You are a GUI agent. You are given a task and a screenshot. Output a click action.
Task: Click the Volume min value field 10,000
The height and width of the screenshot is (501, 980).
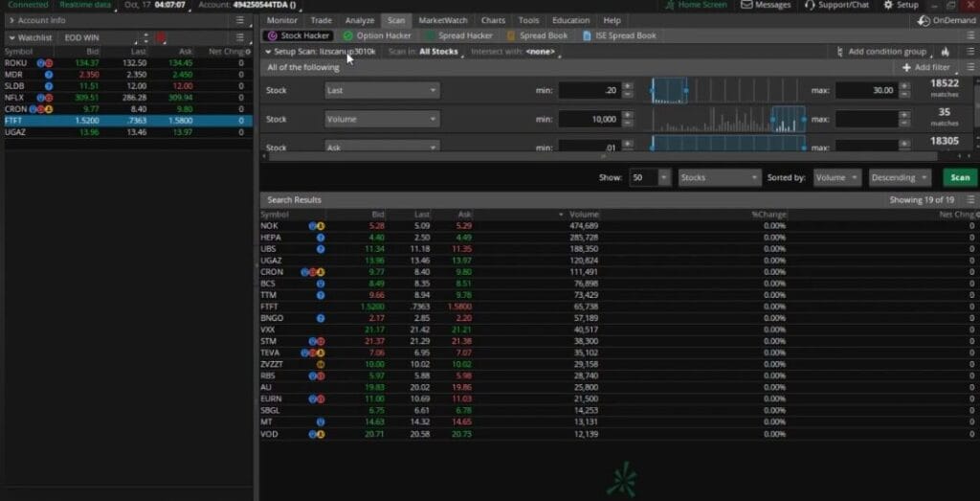point(590,119)
